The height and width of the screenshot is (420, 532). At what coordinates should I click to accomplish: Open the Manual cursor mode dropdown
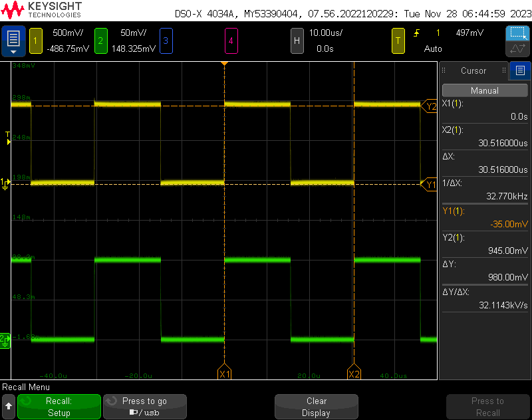485,90
